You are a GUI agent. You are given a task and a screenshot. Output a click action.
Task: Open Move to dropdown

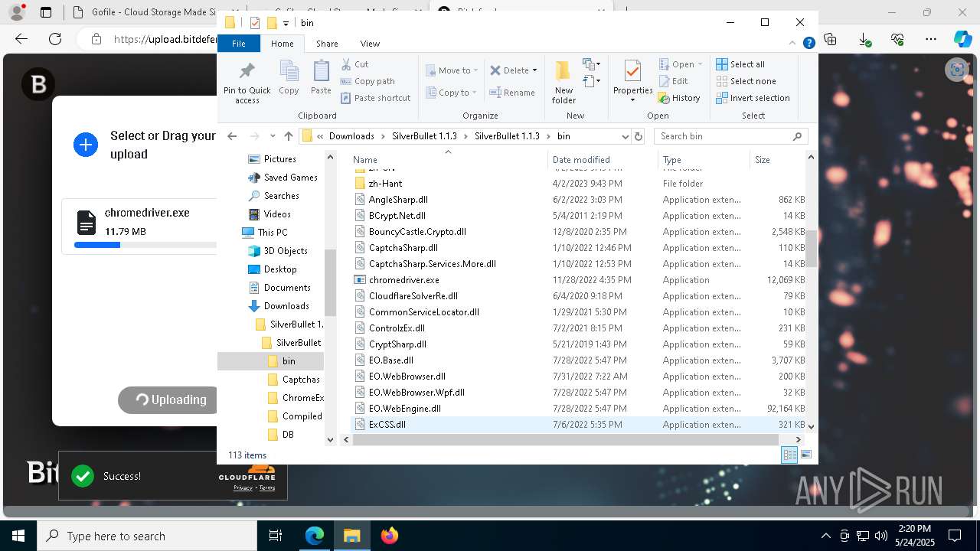(x=452, y=70)
